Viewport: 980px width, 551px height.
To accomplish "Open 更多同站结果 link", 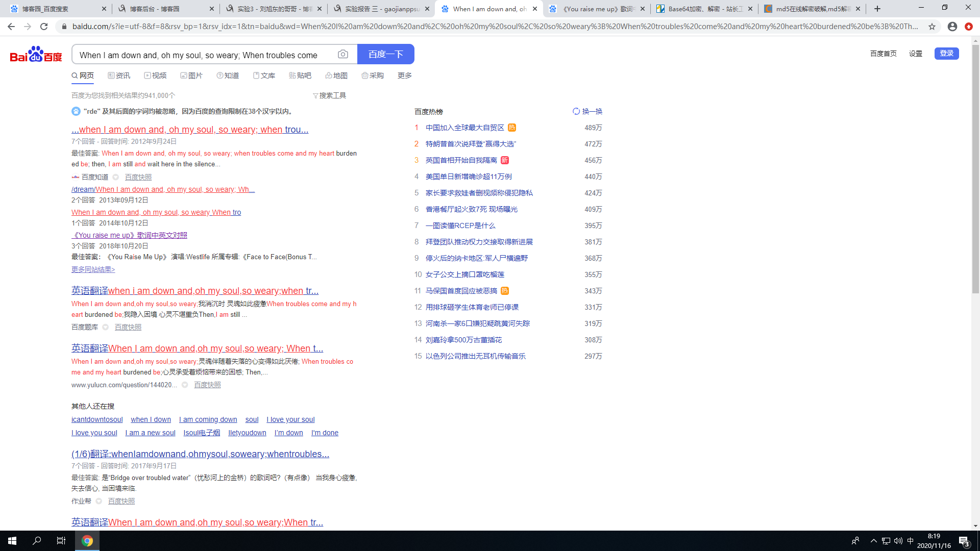I will point(93,269).
